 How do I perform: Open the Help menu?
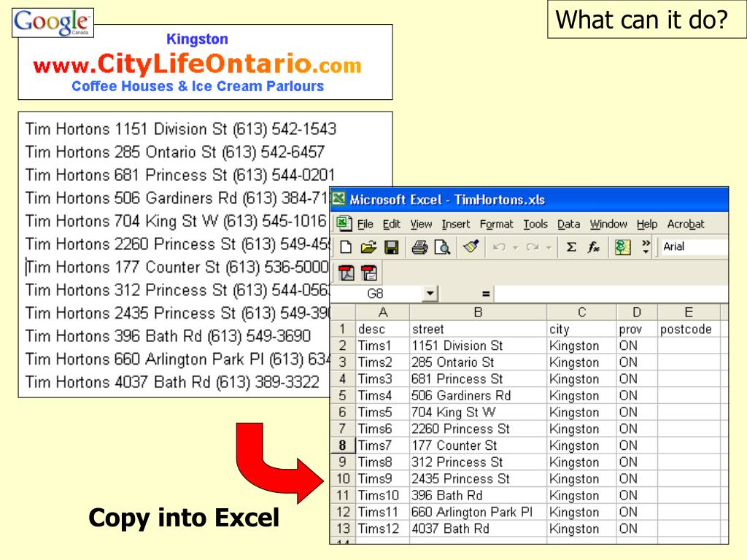(647, 224)
